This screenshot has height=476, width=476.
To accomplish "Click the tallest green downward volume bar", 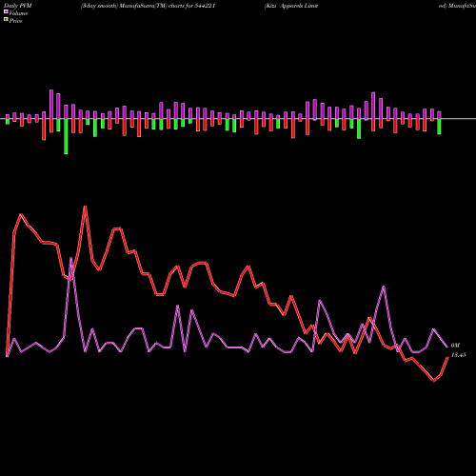I will tap(66, 136).
